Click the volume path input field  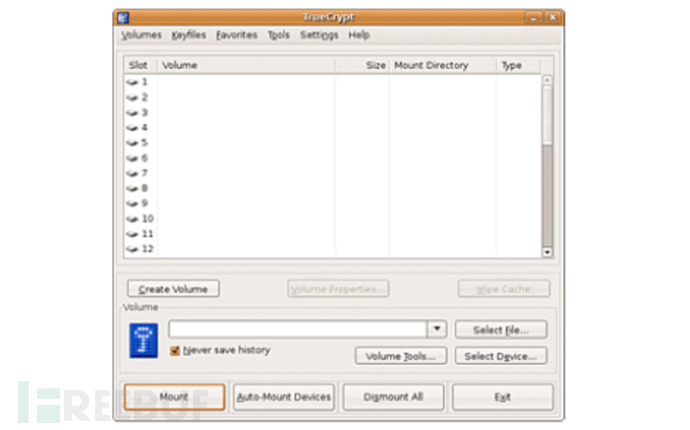(x=297, y=329)
